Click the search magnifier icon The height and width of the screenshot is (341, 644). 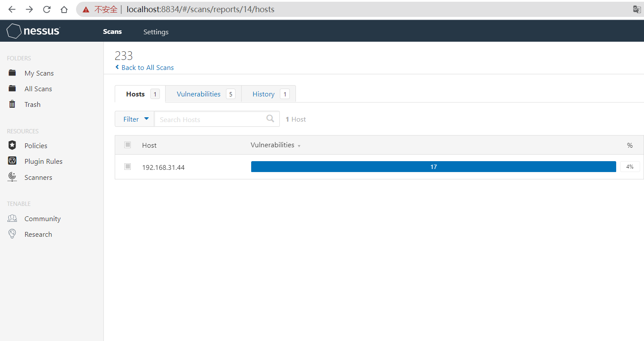point(270,119)
